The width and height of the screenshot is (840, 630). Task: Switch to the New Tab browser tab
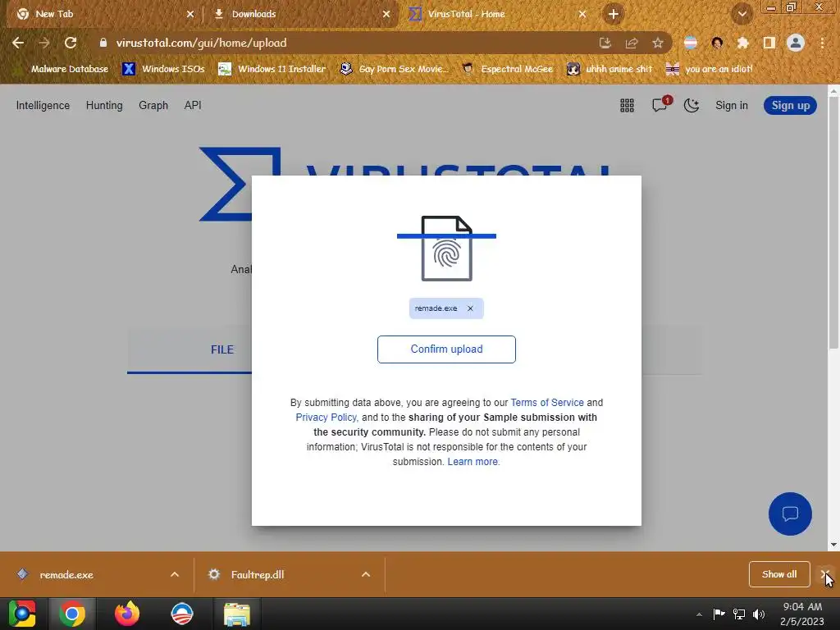(x=103, y=14)
